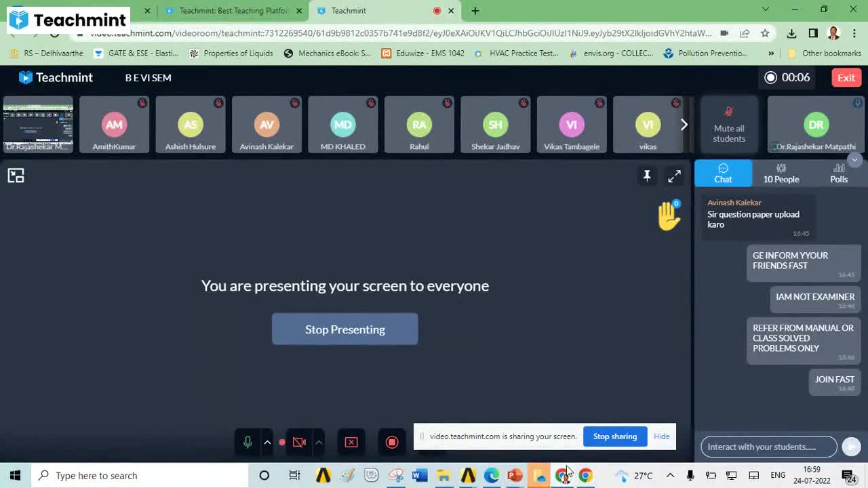
Task: Open the Other bookmarks folder
Action: coord(825,53)
